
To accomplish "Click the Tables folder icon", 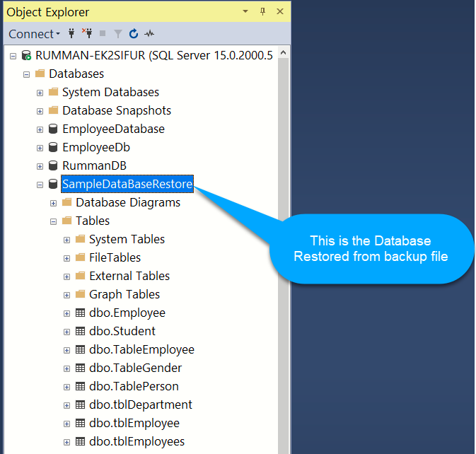I will click(x=66, y=221).
